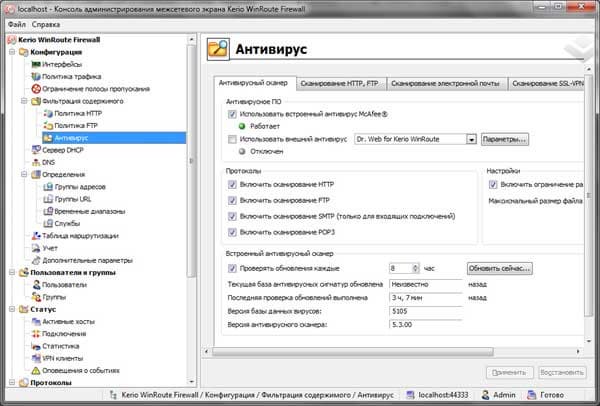The width and height of the screenshot is (600, 406).
Task: Click the Группы адресов icon
Action: click(48, 187)
